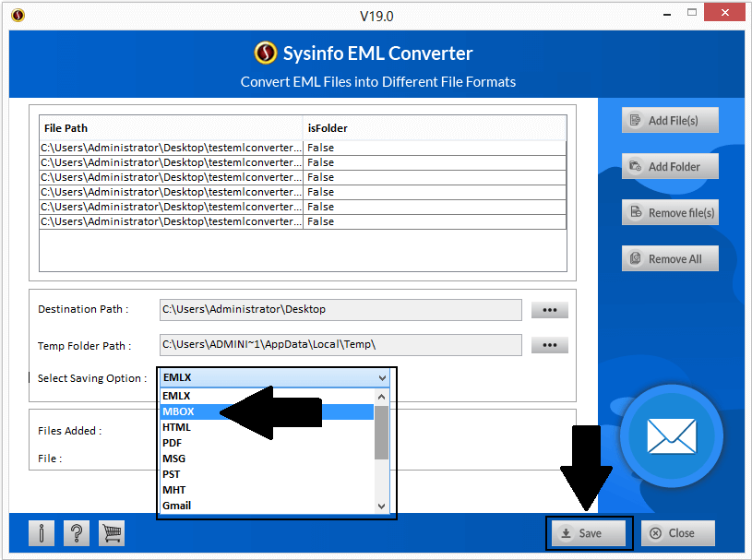Close the V19.0 window with red X
The height and width of the screenshot is (560, 752).
(x=724, y=13)
